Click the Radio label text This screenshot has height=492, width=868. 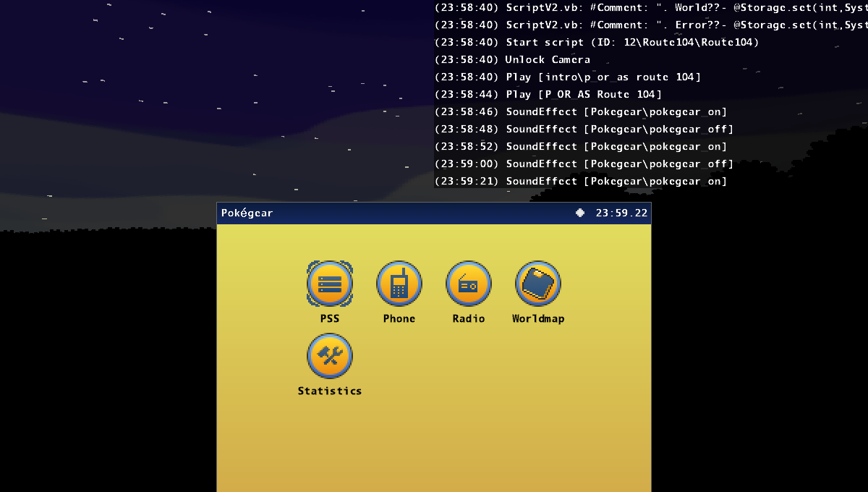(469, 318)
